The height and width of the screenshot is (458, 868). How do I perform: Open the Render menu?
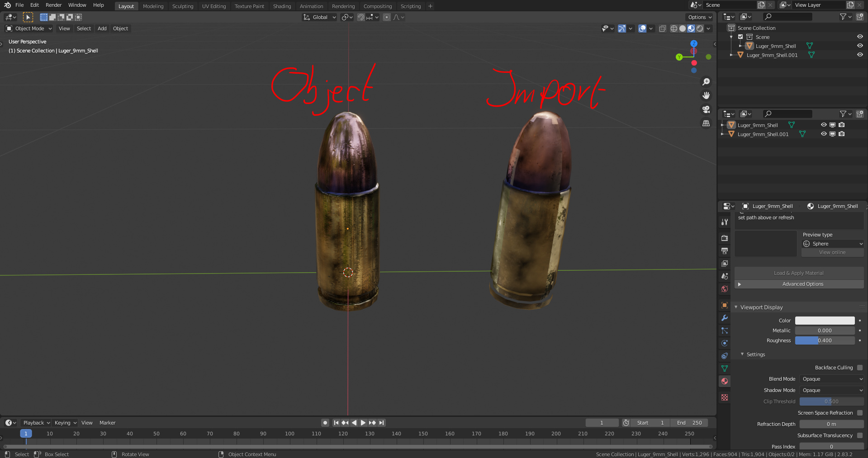pos(53,5)
